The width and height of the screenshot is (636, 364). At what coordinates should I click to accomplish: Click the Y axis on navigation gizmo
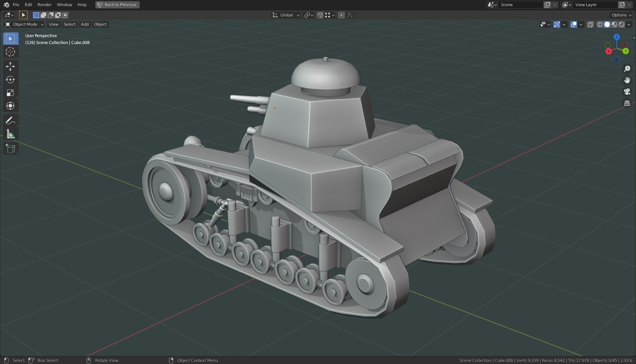point(626,51)
